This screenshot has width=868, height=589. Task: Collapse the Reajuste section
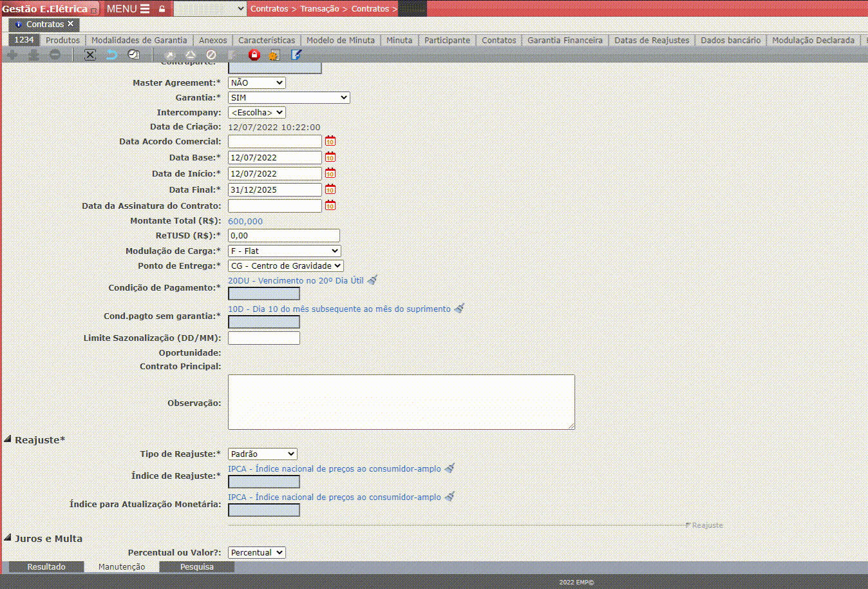8,439
